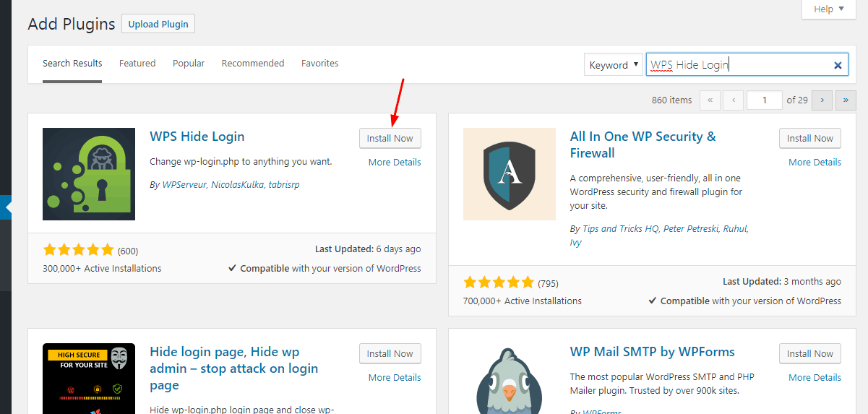This screenshot has height=414, width=868.
Task: Clear the search field with the X icon
Action: (838, 65)
